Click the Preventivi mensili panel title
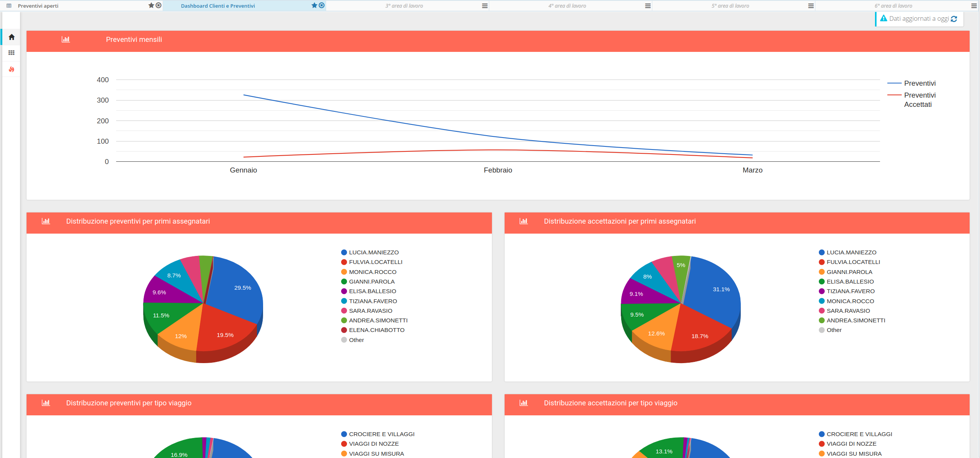This screenshot has height=458, width=980. [134, 40]
